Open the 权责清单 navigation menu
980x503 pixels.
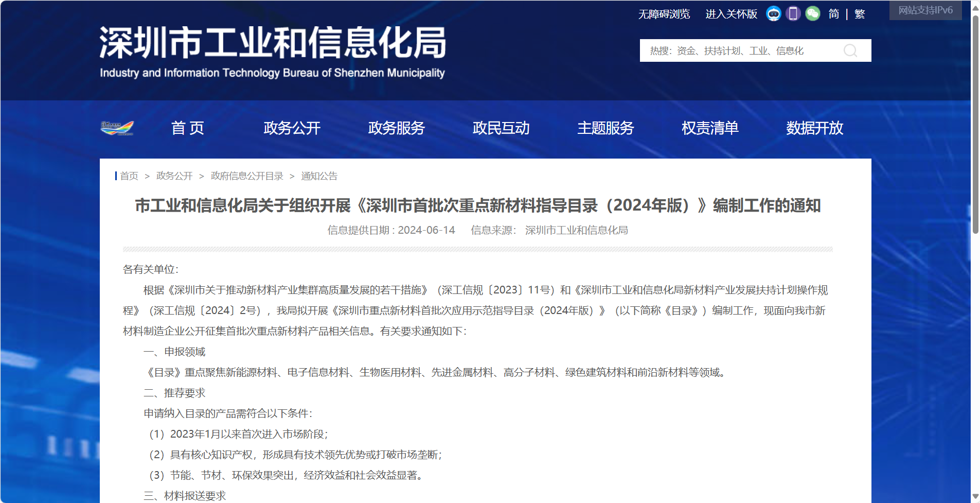click(710, 128)
